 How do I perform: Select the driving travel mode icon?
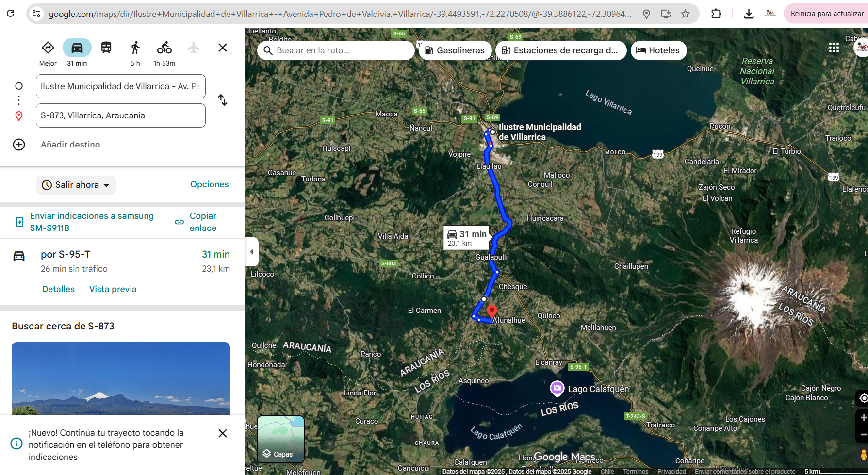coord(77,48)
